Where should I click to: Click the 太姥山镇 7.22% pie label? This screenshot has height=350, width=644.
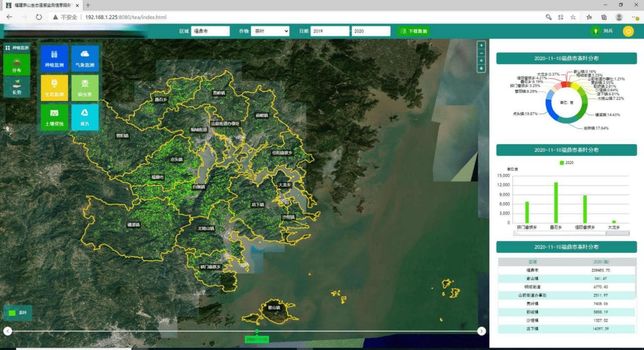[610, 99]
